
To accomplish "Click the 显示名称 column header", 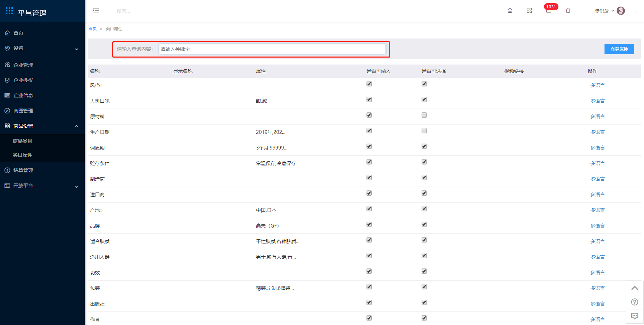I will 183,71.
